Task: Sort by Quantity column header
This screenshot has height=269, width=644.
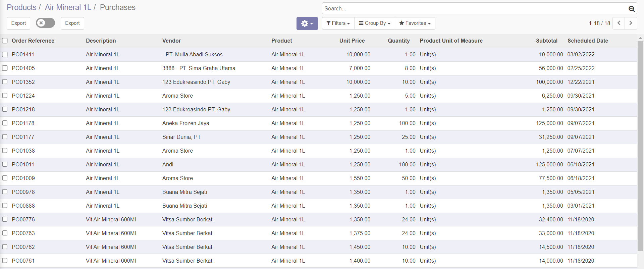Action: pos(399,41)
